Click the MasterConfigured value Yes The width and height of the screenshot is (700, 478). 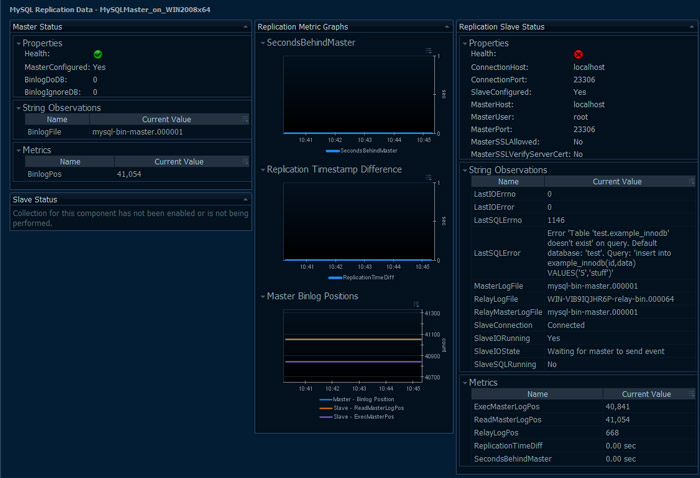(x=99, y=67)
